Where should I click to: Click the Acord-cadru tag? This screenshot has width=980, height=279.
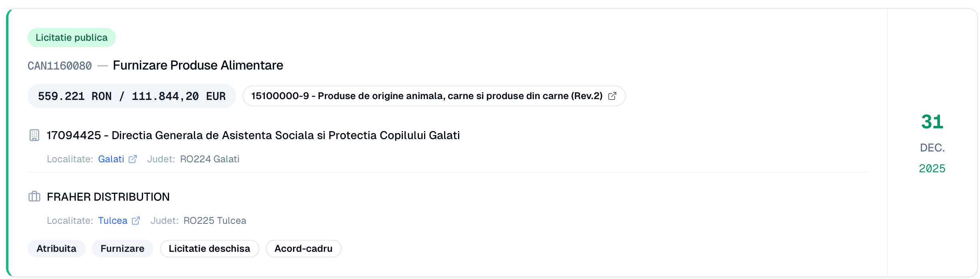pyautogui.click(x=303, y=249)
